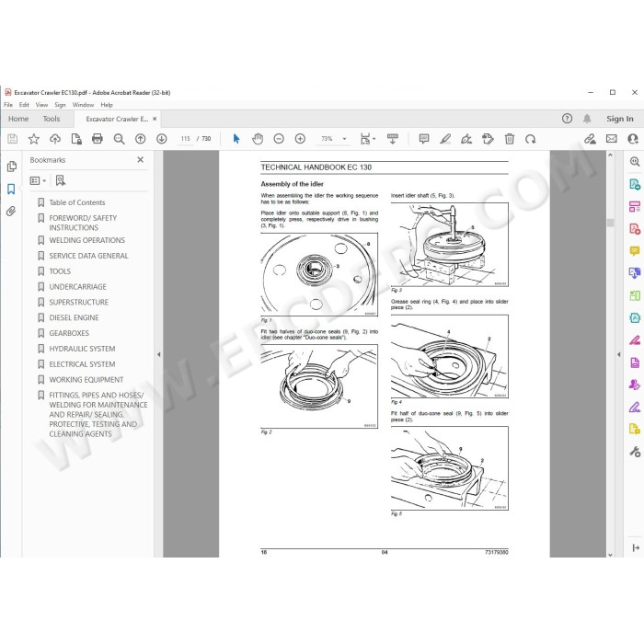The height and width of the screenshot is (644, 644).
Task: Open the Window menu
Action: point(83,105)
